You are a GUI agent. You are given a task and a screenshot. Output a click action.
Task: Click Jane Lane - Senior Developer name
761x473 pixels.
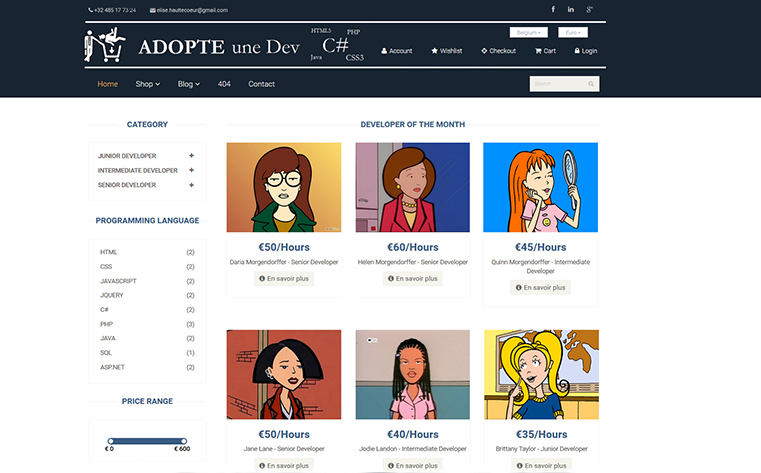coord(284,449)
